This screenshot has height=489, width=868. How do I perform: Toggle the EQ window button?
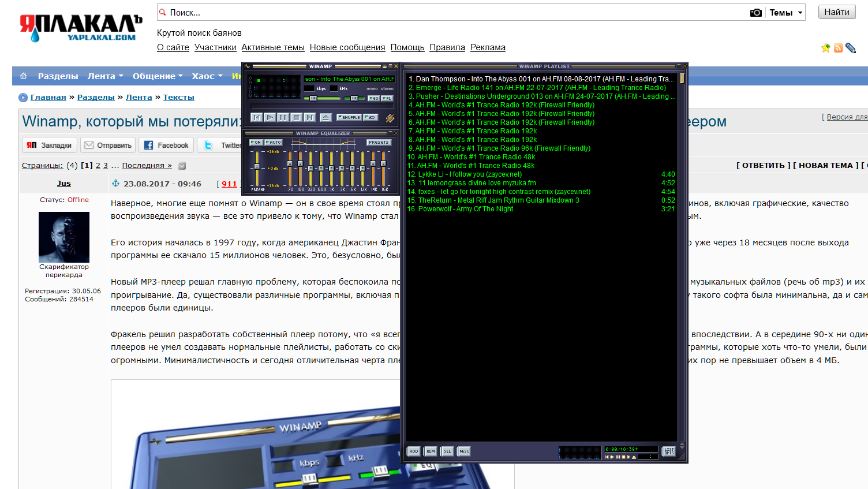[374, 98]
